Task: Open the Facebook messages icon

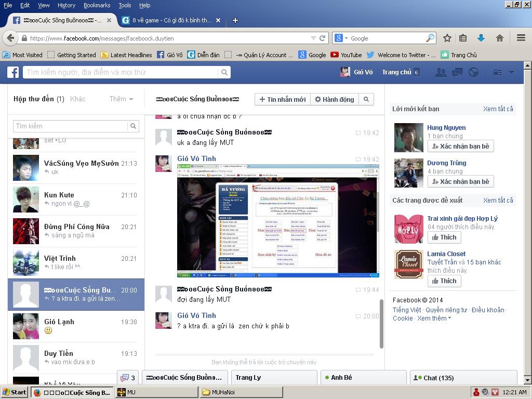Action: (x=457, y=72)
